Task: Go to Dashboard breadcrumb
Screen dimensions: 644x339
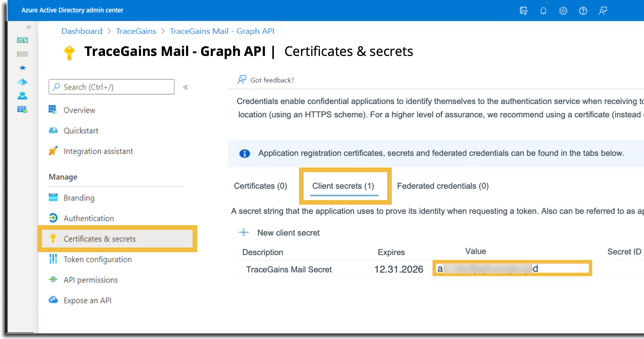Action: [82, 31]
